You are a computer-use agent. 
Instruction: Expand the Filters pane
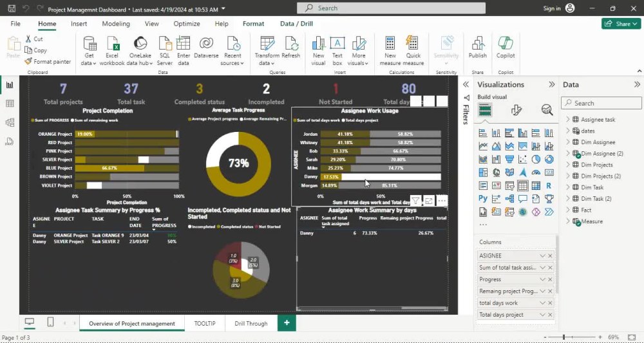[466, 84]
